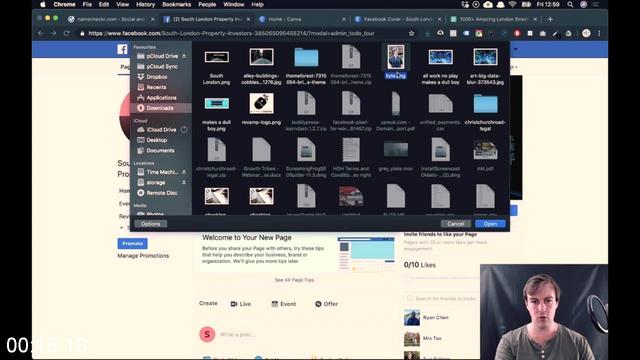Select the revamp-logo.png file
The height and width of the screenshot is (360, 640).
(261, 110)
